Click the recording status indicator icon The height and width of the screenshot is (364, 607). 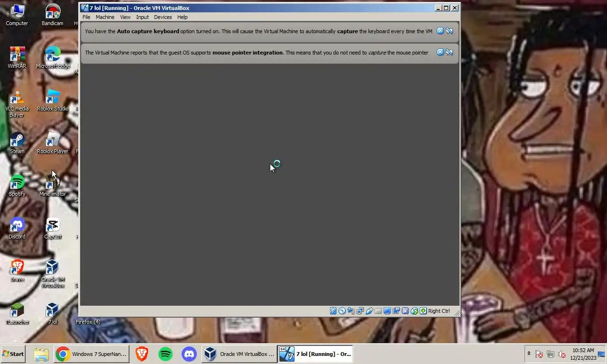tap(396, 311)
